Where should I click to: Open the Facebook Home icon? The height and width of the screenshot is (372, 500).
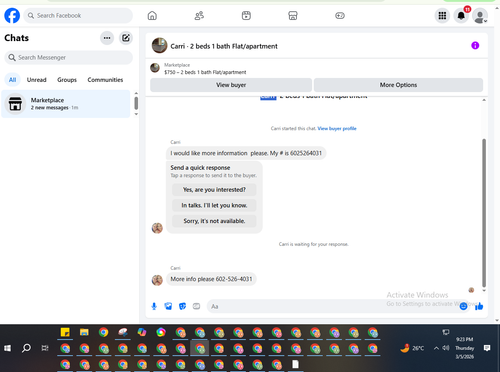pos(152,16)
